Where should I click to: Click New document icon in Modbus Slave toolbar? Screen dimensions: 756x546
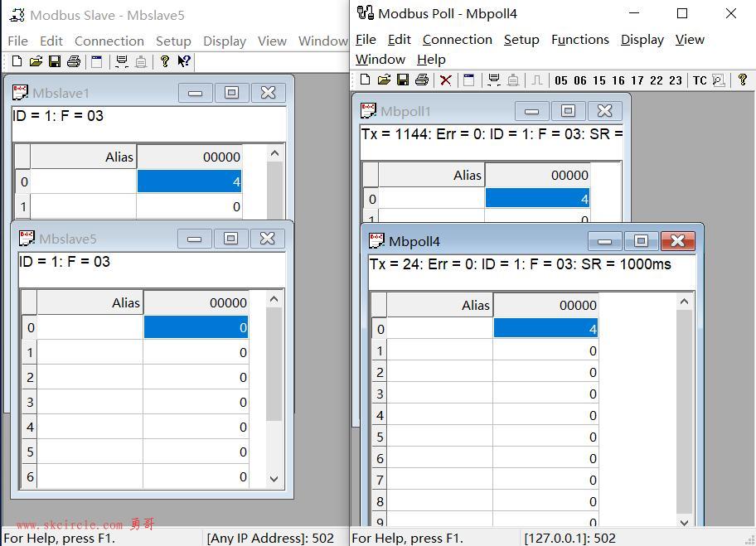pos(17,61)
